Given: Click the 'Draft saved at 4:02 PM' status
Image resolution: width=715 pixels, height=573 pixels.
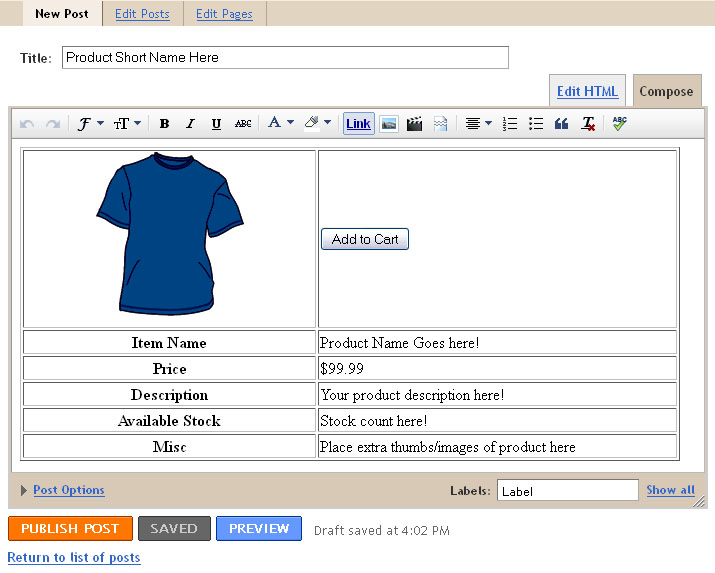Looking at the screenshot, I should point(382,531).
